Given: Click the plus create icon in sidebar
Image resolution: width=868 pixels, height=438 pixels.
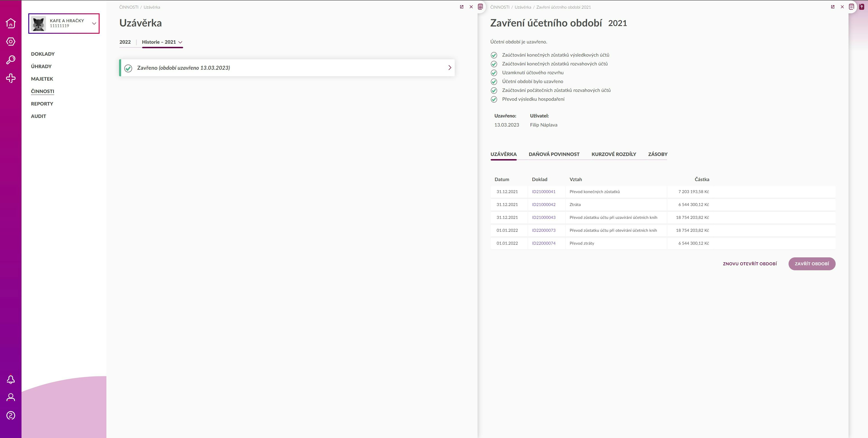Looking at the screenshot, I should 11,78.
